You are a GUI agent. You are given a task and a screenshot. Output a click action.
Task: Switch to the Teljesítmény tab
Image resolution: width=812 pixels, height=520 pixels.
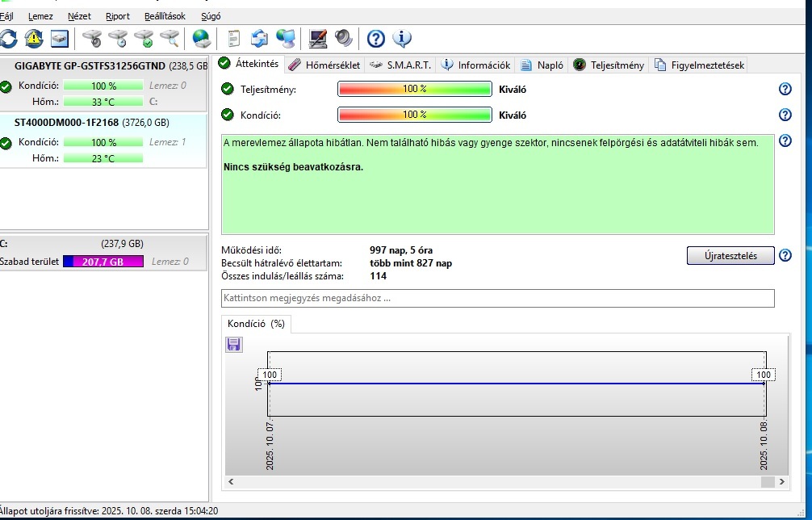[609, 65]
